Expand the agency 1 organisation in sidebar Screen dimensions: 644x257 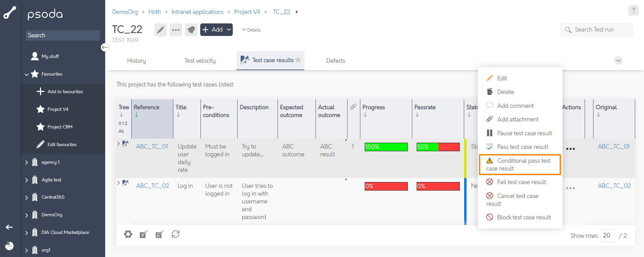[26, 162]
